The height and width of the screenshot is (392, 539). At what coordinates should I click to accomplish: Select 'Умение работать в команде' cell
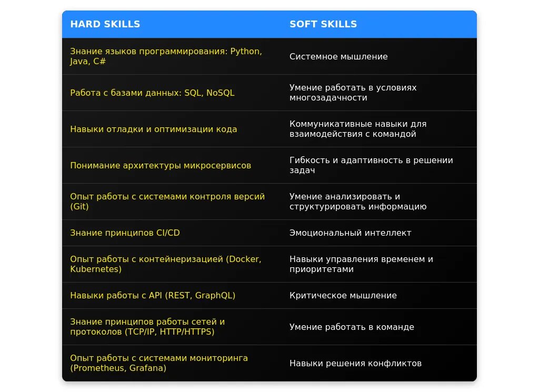point(379,327)
